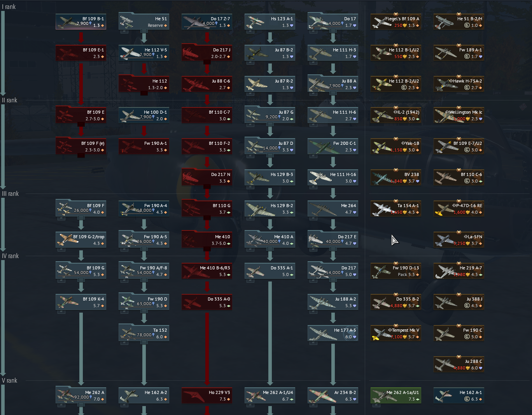Select the Ju 288 C premium bomber
The height and width of the screenshot is (415, 532).
[459, 364]
